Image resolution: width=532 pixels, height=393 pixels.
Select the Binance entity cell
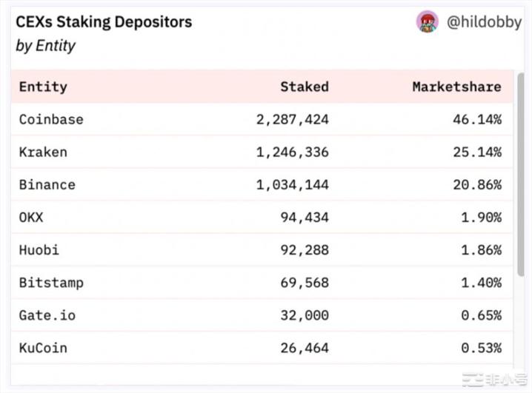47,184
